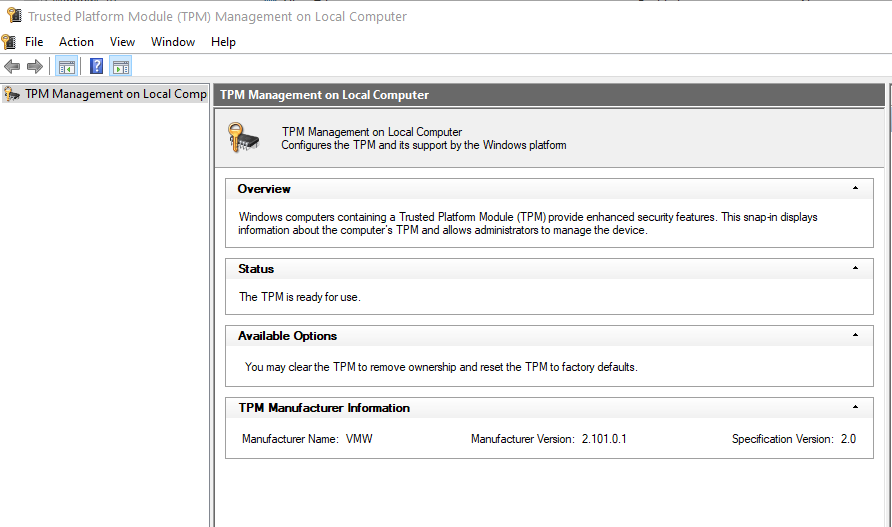Click the large key and chip icon
The image size is (892, 527).
243,138
